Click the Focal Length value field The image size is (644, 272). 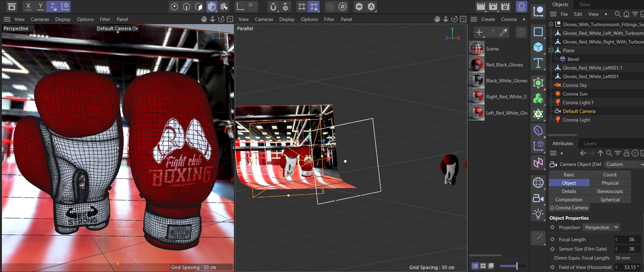pyautogui.click(x=628, y=239)
